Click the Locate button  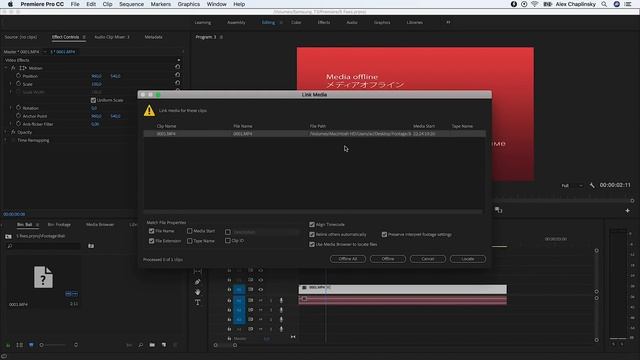pyautogui.click(x=468, y=259)
